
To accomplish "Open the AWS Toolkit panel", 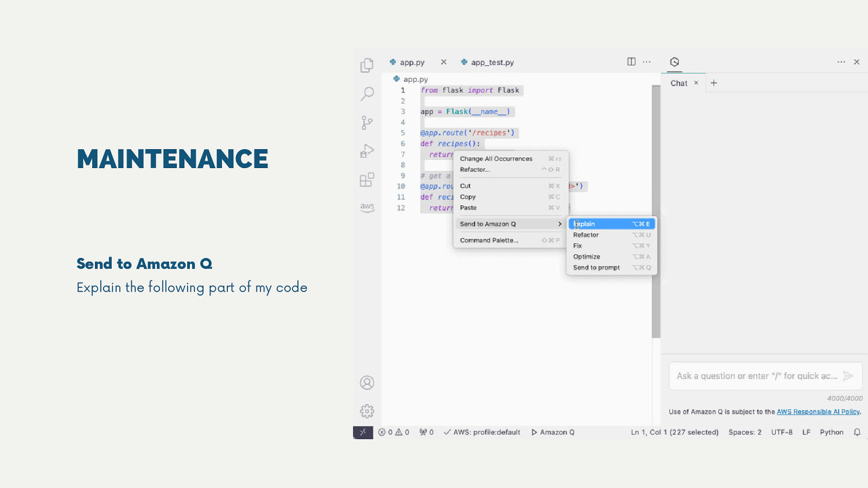I will (x=367, y=207).
